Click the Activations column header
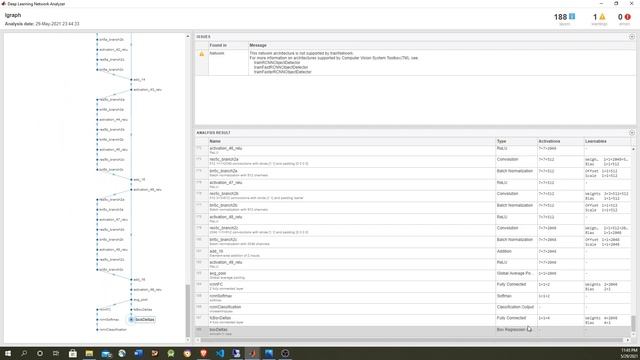 click(549, 141)
